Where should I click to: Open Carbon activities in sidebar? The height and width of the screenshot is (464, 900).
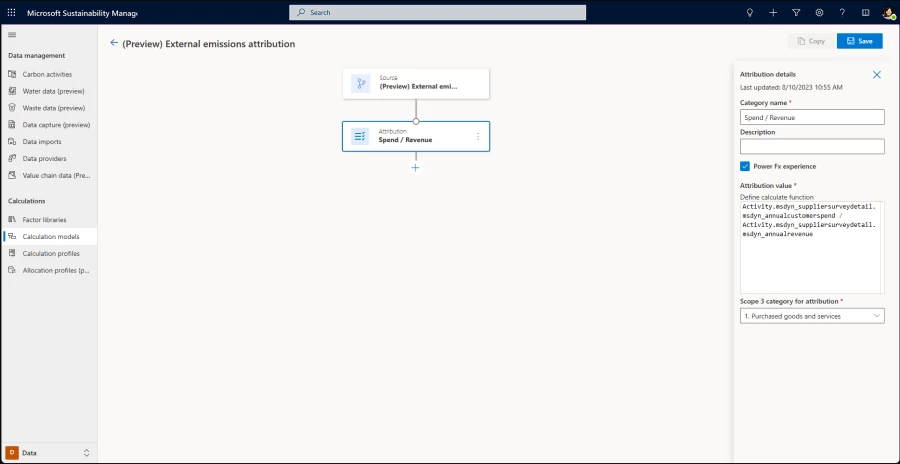pyautogui.click(x=47, y=74)
